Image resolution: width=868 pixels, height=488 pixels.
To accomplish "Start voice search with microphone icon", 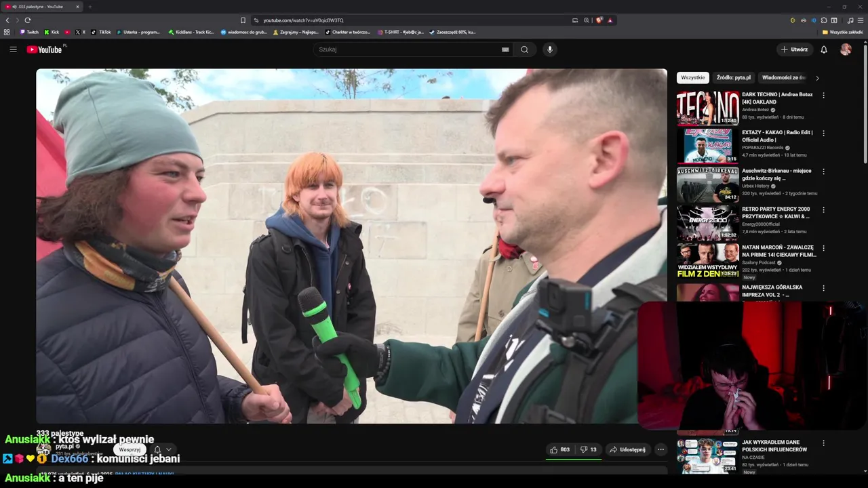I will [x=550, y=49].
